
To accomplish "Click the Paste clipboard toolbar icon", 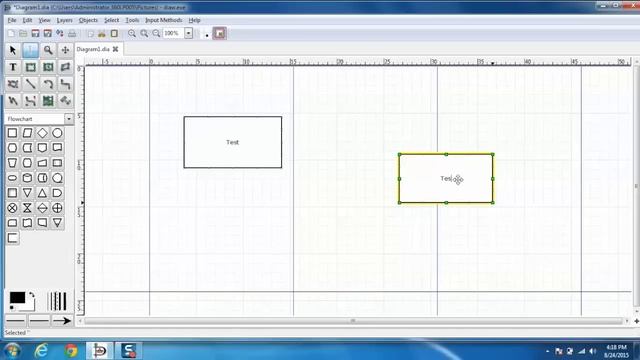I will coord(114,33).
